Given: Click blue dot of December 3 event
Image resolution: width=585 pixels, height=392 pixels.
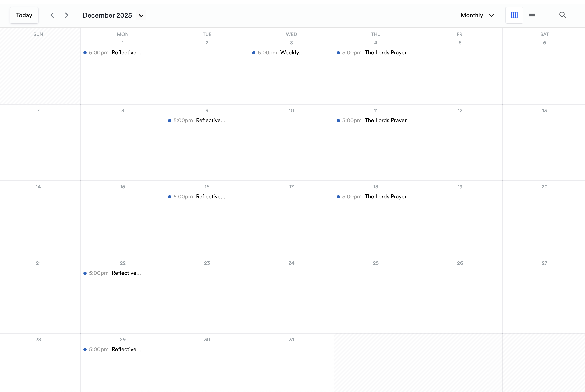Looking at the screenshot, I should pyautogui.click(x=254, y=53).
